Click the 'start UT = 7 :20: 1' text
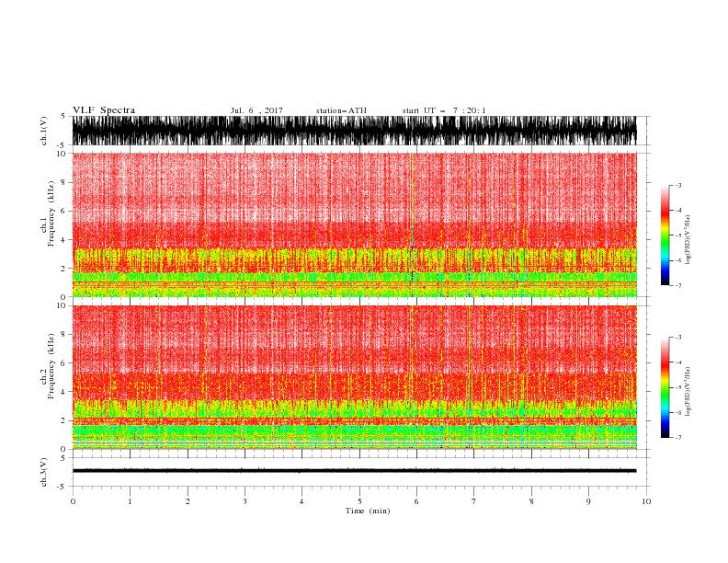Image resolution: width=728 pixels, height=563 pixels. (x=444, y=110)
